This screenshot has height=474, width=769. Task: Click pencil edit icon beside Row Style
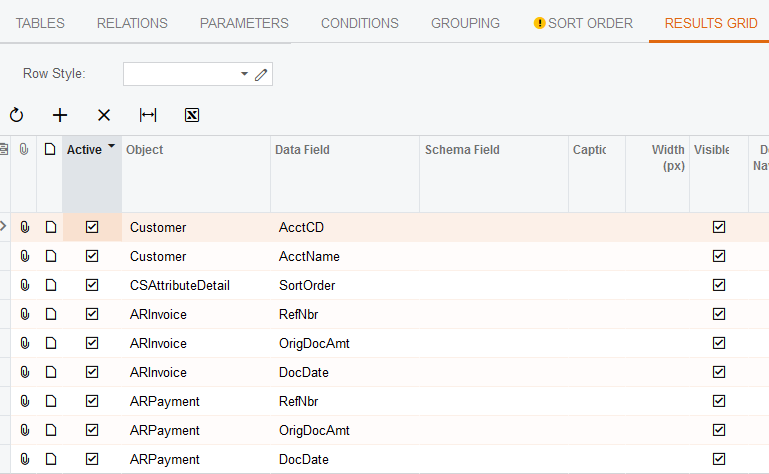pyautogui.click(x=262, y=74)
